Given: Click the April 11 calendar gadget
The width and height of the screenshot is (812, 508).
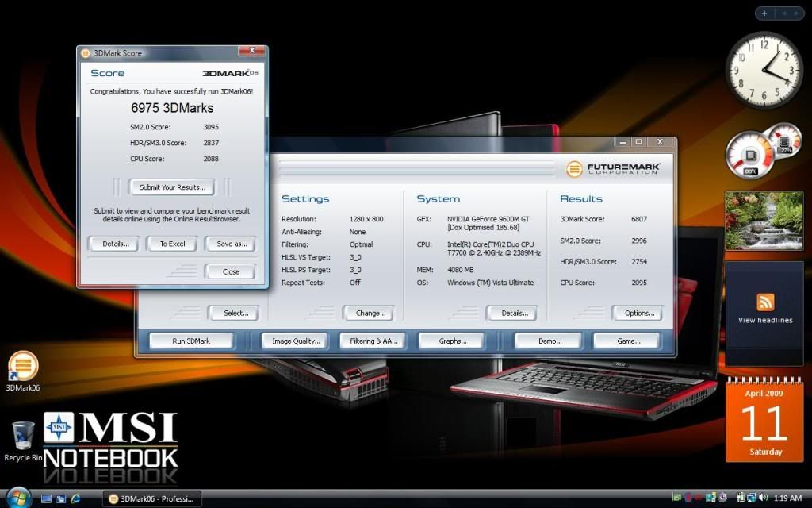Looking at the screenshot, I should 764,420.
